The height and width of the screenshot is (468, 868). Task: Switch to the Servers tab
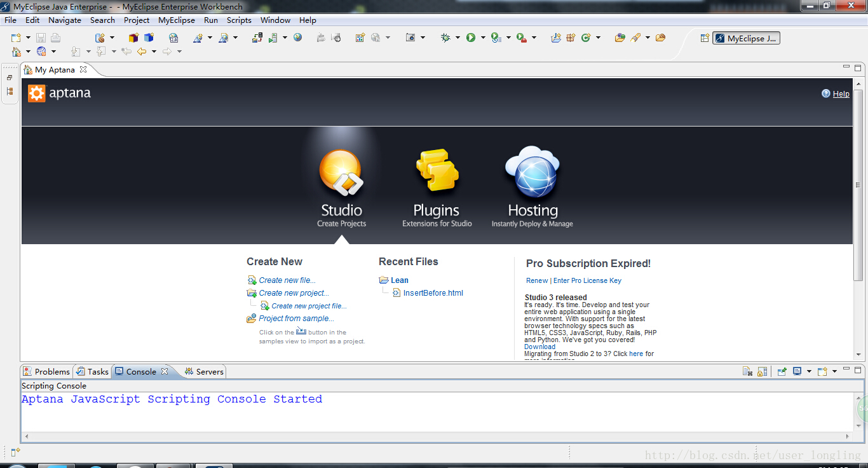(204, 371)
